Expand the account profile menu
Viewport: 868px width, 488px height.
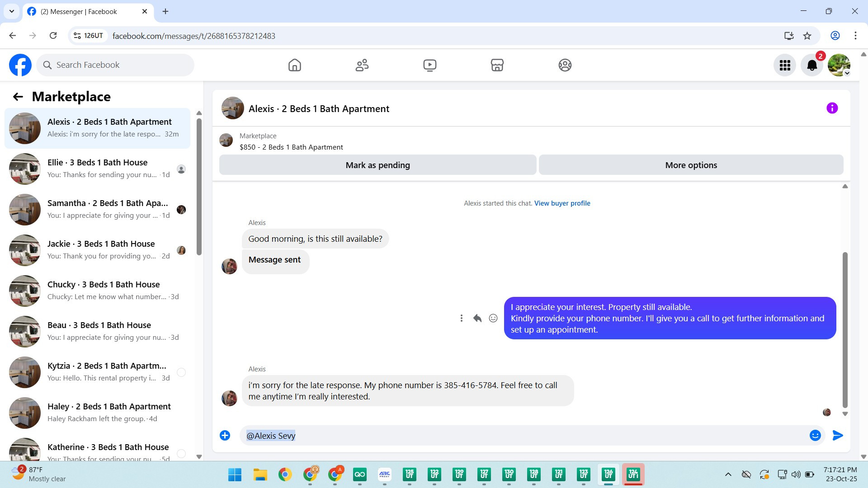click(839, 65)
